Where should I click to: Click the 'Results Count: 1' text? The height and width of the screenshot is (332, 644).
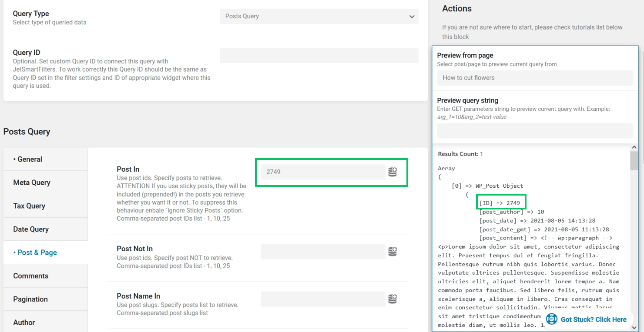(460, 154)
